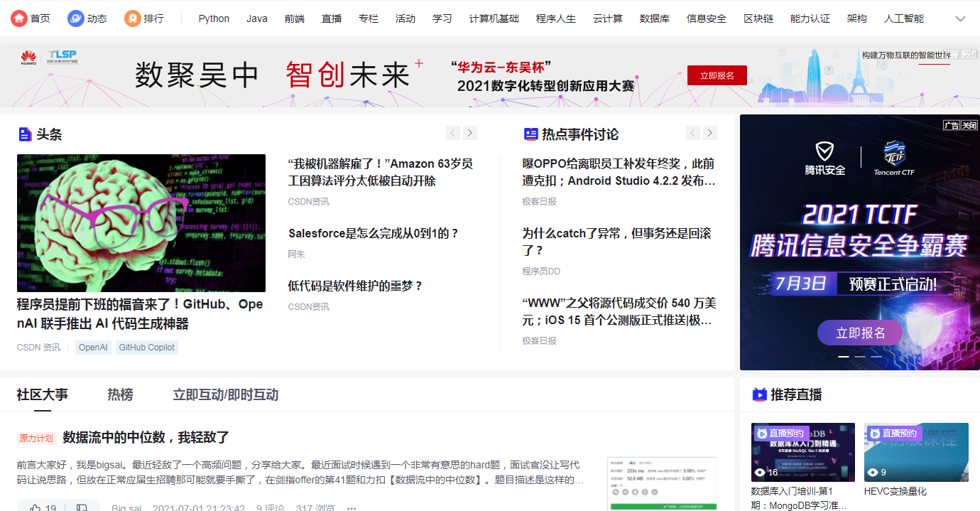Click the GitHub Copilot tag

click(147, 348)
